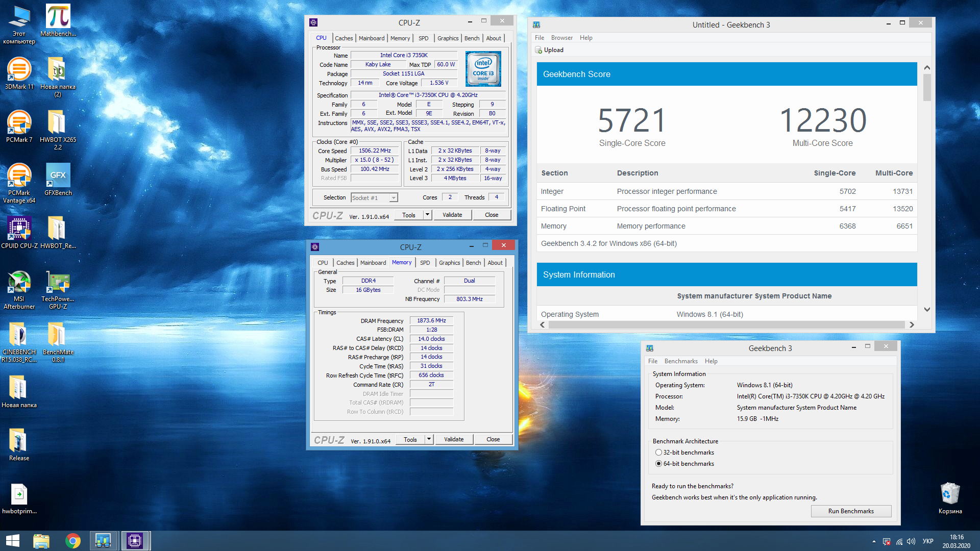Switch to Mainboard tab in upper CPU-Z
This screenshot has height=551, width=980.
tap(372, 38)
